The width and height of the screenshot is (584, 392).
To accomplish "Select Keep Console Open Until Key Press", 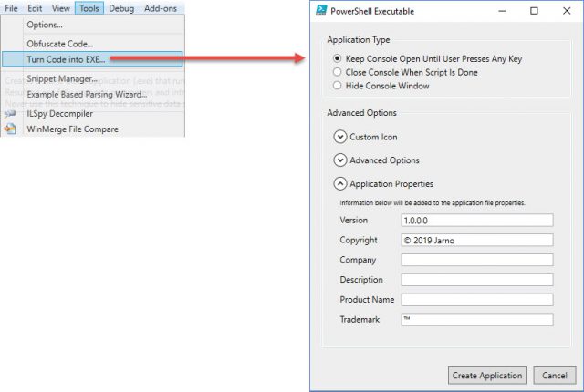I will (338, 58).
